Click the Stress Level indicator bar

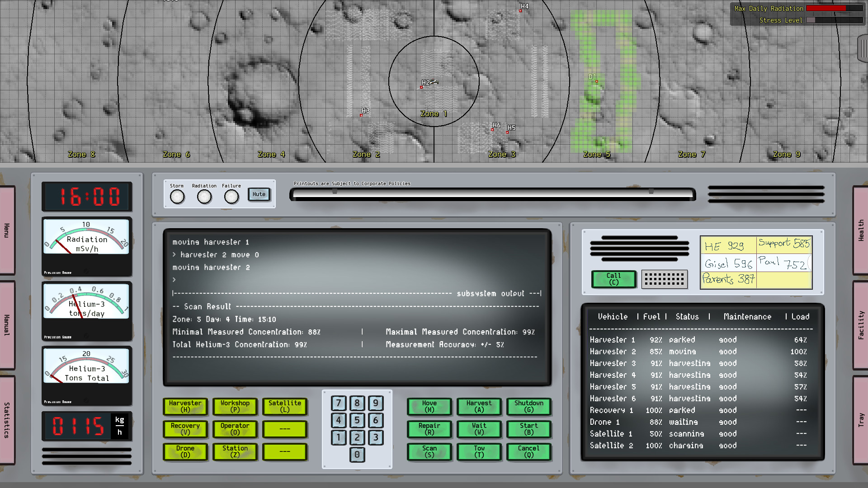coord(834,20)
